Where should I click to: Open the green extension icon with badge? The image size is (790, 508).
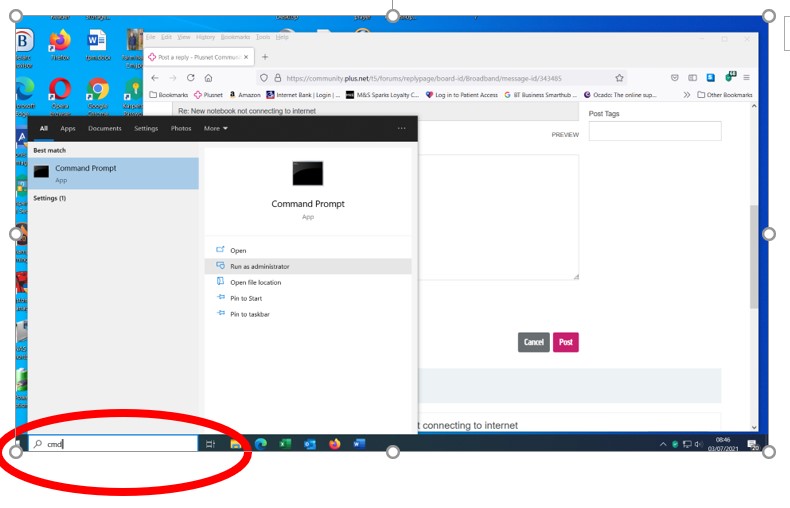click(730, 77)
